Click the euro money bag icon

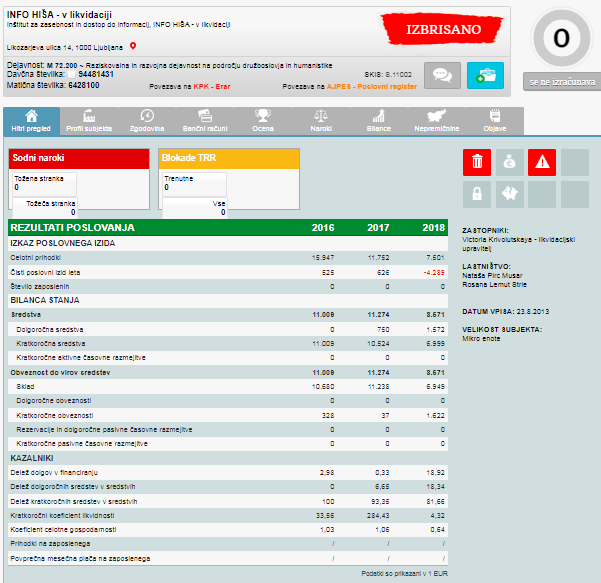(509, 162)
